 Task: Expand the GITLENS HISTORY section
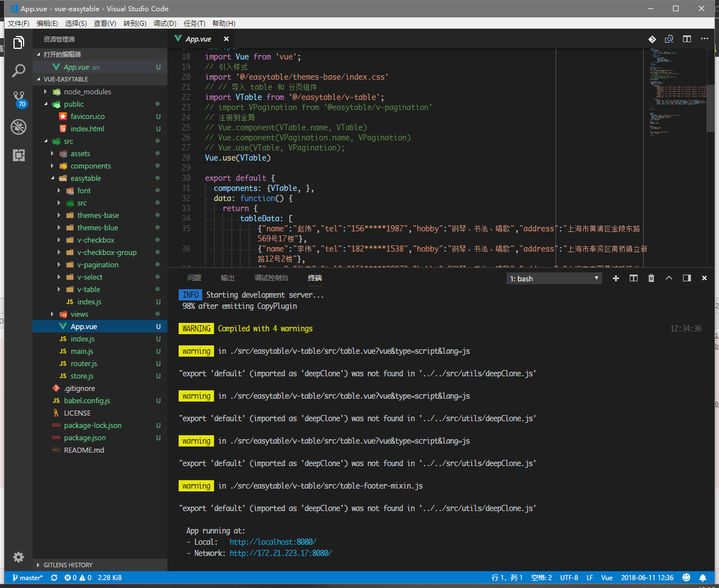[67, 565]
